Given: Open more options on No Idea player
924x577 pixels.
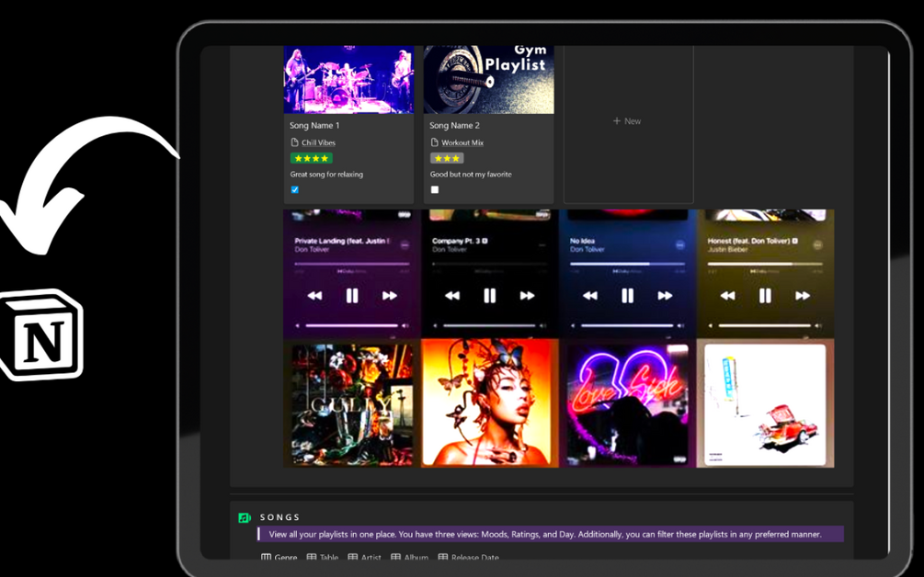Looking at the screenshot, I should pos(680,245).
